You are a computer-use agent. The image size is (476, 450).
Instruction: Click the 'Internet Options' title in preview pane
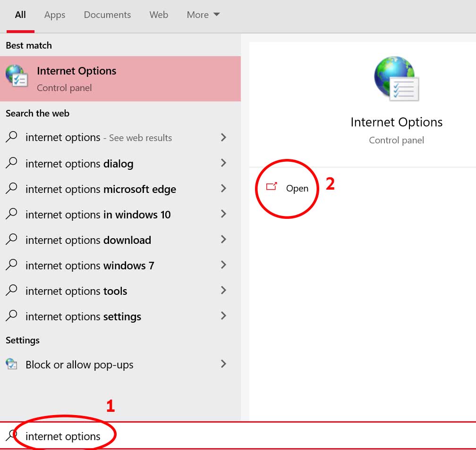point(396,122)
